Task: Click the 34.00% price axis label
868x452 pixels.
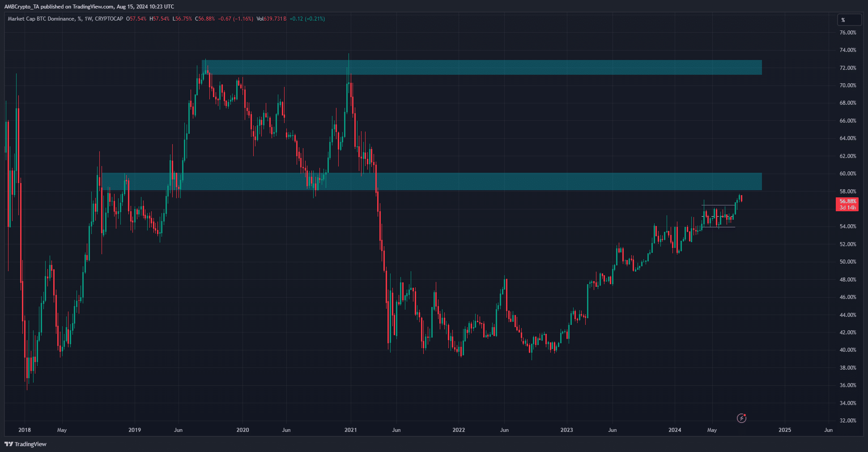Action: [x=848, y=403]
